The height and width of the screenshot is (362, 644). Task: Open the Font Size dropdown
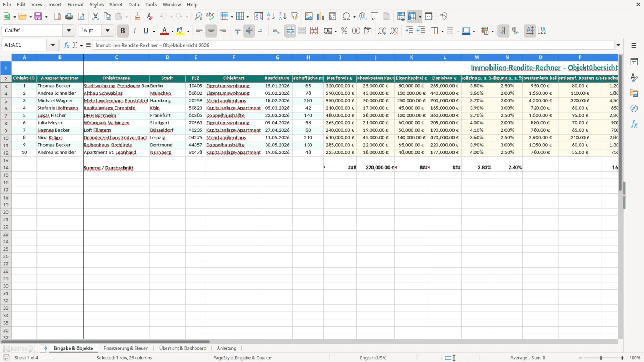click(107, 31)
